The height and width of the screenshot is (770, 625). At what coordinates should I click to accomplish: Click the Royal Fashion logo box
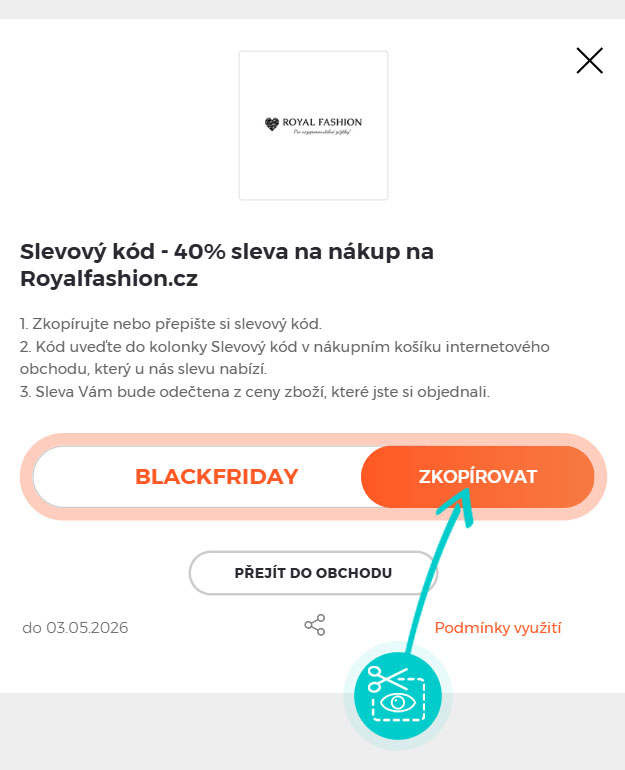click(313, 125)
